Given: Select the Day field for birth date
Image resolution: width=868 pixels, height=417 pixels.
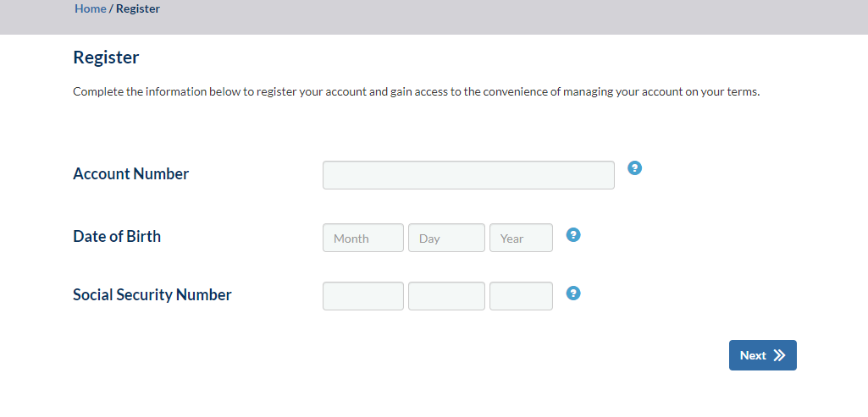Looking at the screenshot, I should (x=446, y=238).
